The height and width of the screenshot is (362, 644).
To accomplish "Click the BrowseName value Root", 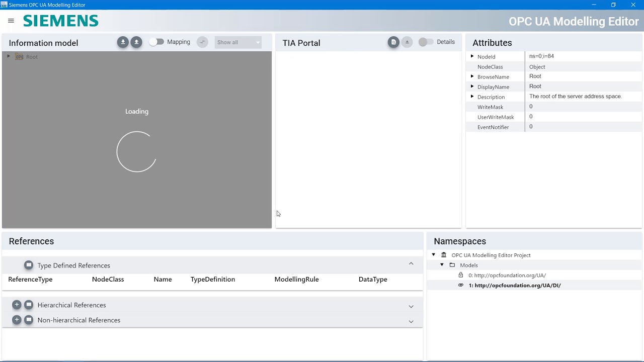I will [x=535, y=76].
